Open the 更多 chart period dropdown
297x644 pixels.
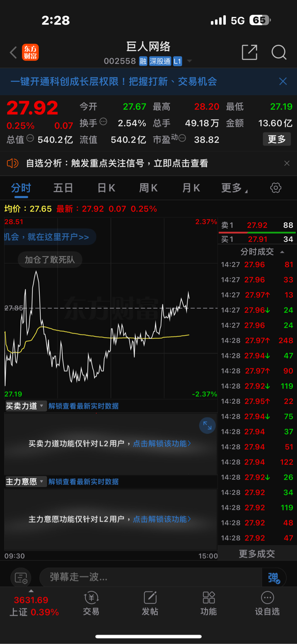click(234, 188)
